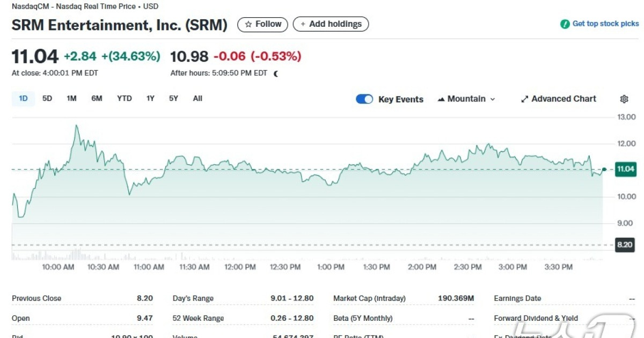The height and width of the screenshot is (338, 644).
Task: Click the current price marker labeled 11.04
Action: pyautogui.click(x=626, y=168)
